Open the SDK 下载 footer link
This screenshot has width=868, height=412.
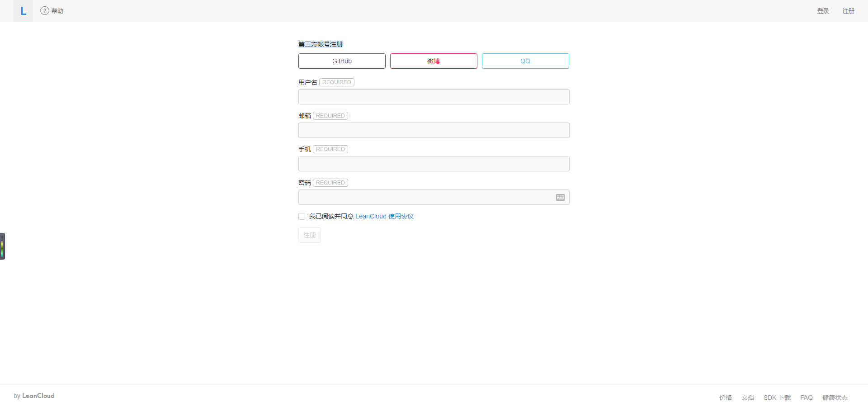tap(777, 398)
